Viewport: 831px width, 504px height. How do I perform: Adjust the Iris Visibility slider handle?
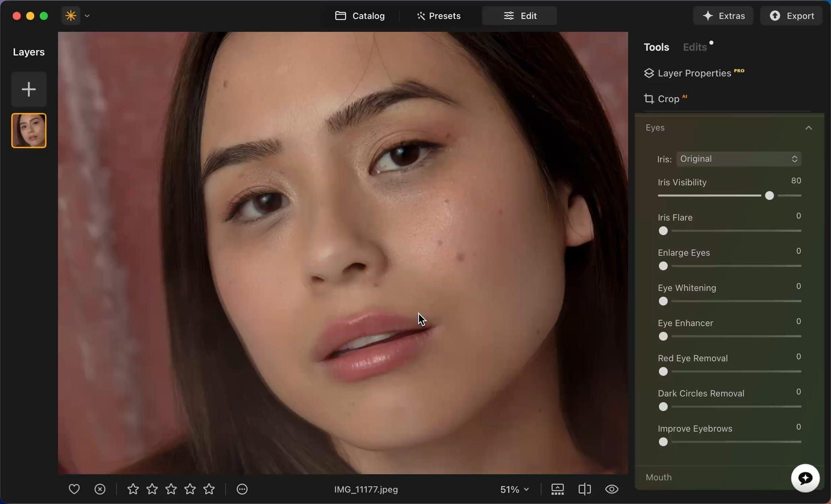point(769,196)
